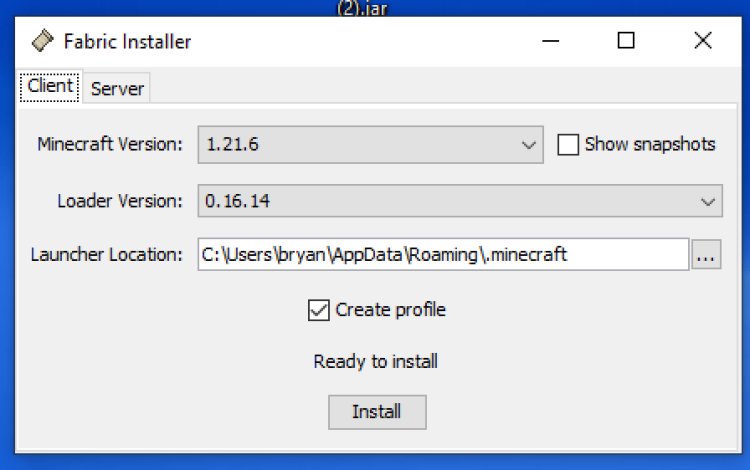Click the Fabric Installer title bar icon

(x=43, y=41)
